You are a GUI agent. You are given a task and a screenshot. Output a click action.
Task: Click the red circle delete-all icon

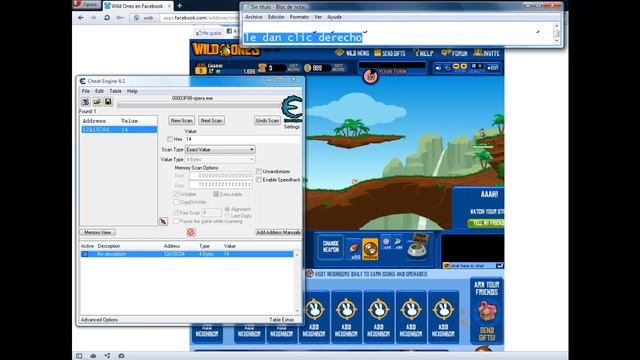click(x=191, y=232)
